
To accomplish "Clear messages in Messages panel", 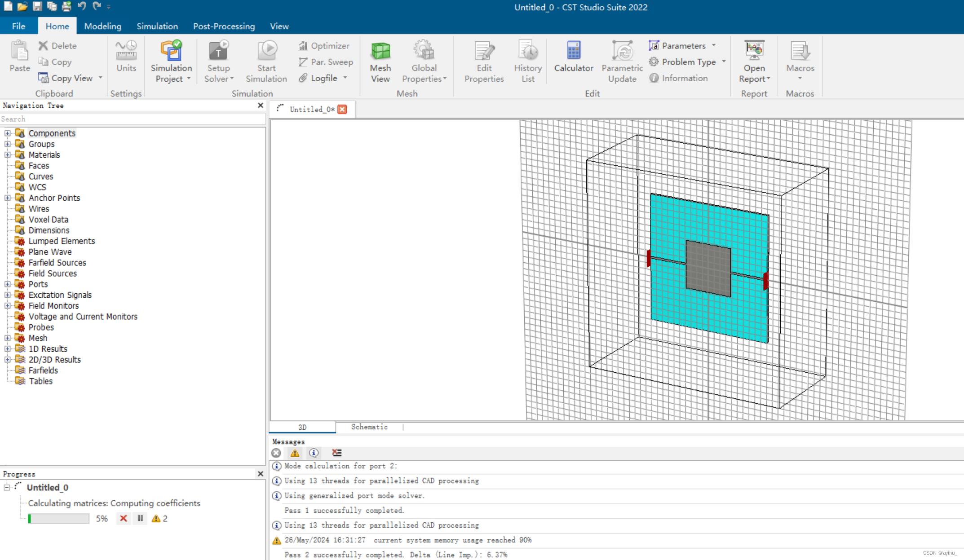I will tap(336, 453).
